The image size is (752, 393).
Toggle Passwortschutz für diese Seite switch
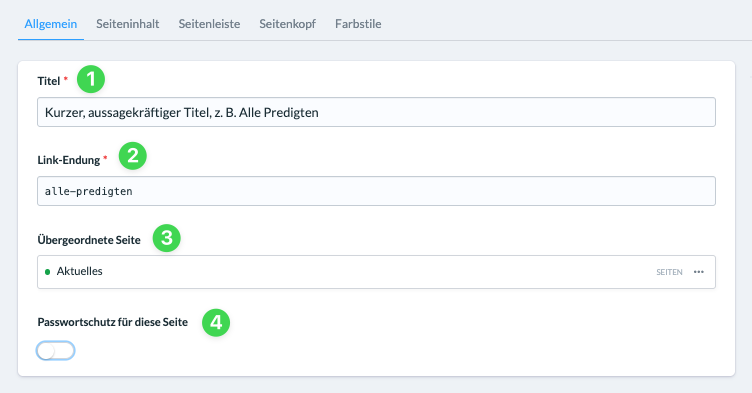click(56, 351)
